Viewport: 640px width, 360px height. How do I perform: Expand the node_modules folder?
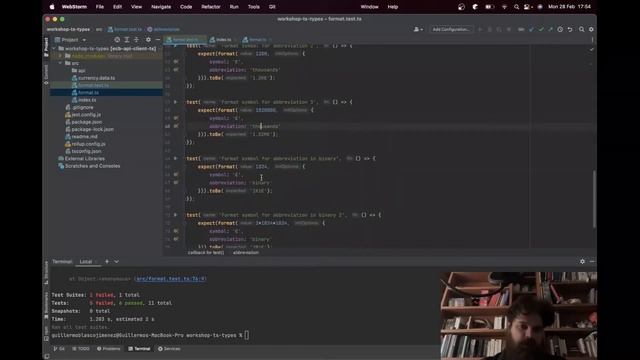point(60,56)
